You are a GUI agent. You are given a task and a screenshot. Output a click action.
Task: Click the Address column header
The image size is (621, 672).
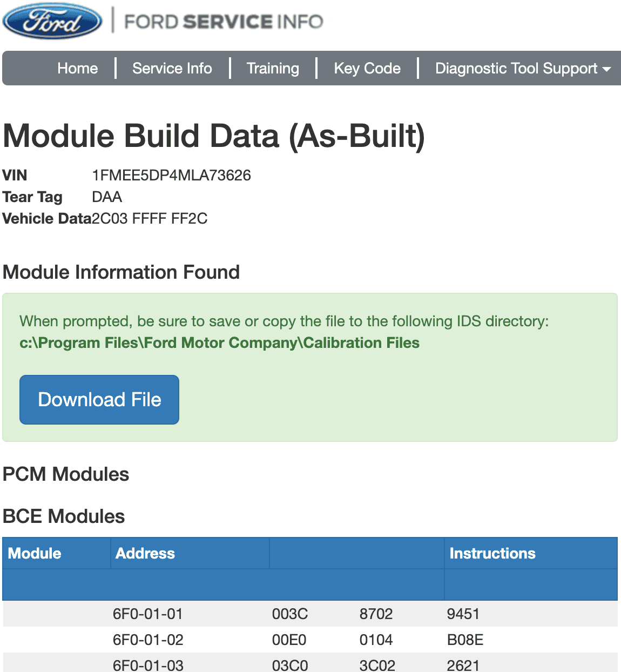pyautogui.click(x=145, y=553)
